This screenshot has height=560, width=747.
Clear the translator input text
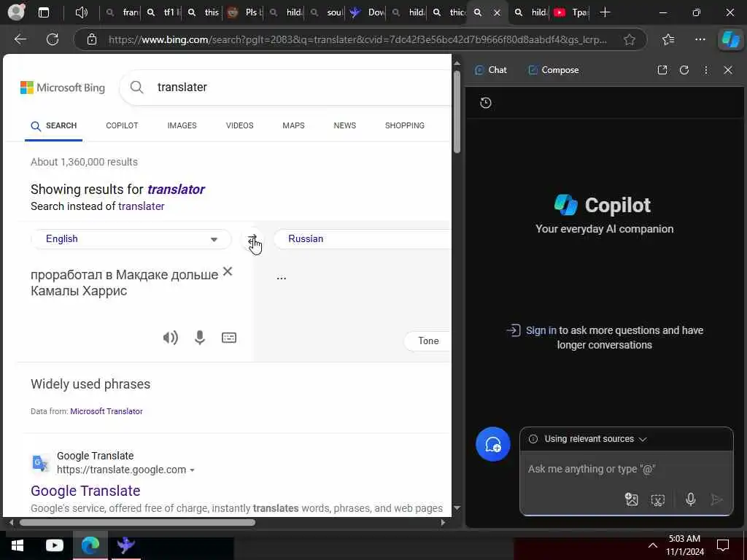(x=228, y=271)
